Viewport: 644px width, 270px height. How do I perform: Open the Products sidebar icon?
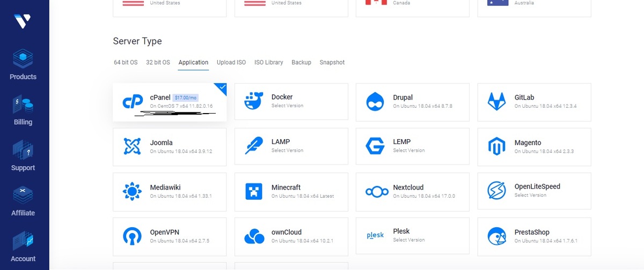tap(23, 58)
